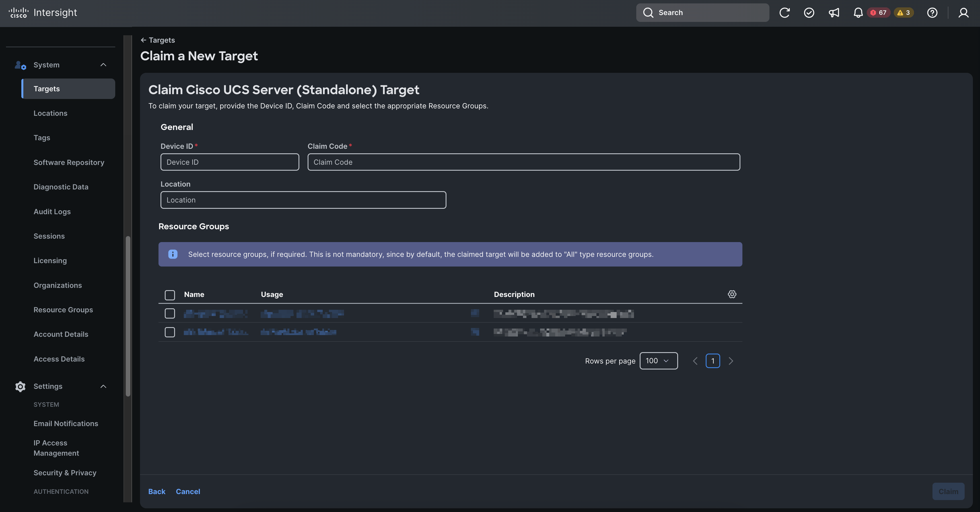Viewport: 980px width, 512px height.
Task: Open the help question mark icon
Action: [932, 13]
